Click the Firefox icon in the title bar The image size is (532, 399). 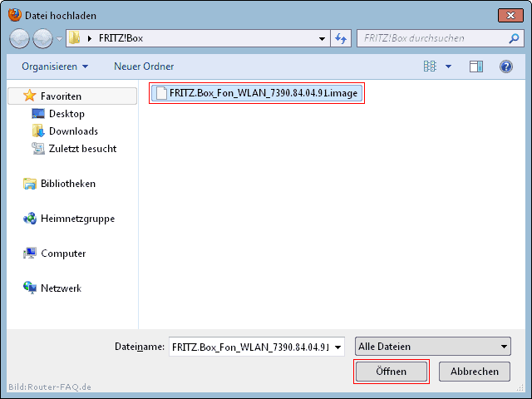point(15,15)
